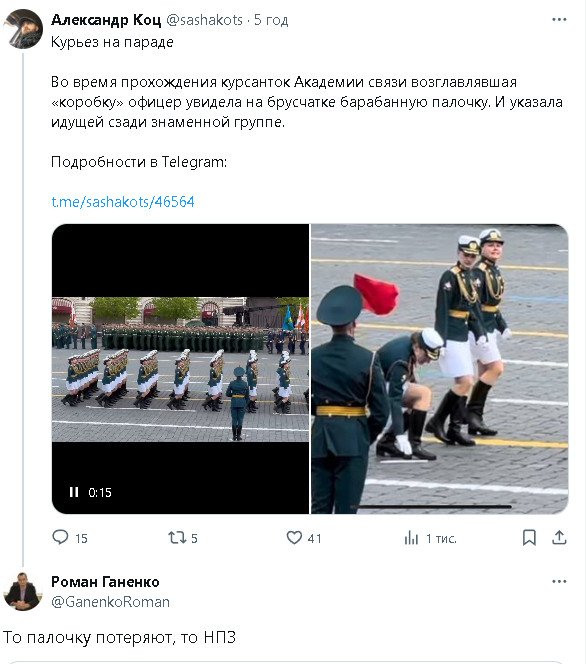The width and height of the screenshot is (586, 664).
Task: Open more options on Роман Ганенко's reply
Action: coord(559,581)
